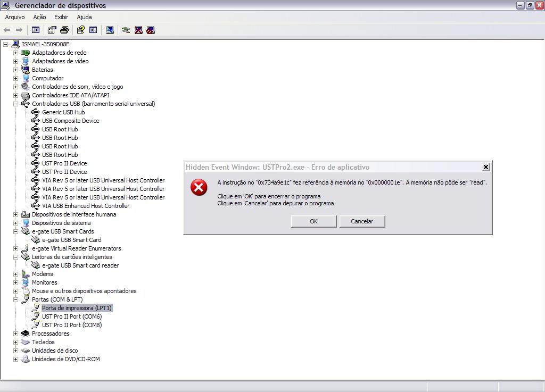
Task: Click the drive icon beside Controladores IDE ATA/ATAPI
Action: pyautogui.click(x=26, y=95)
